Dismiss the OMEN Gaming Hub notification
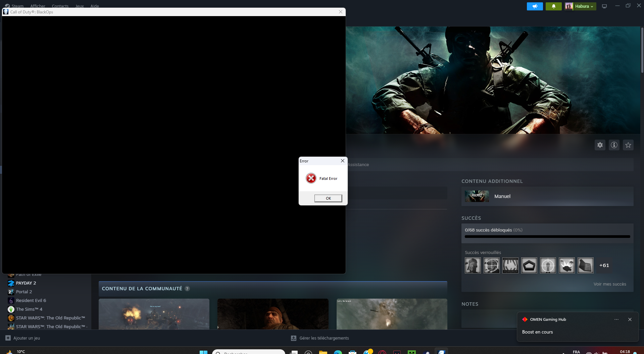The width and height of the screenshot is (644, 354). click(630, 319)
